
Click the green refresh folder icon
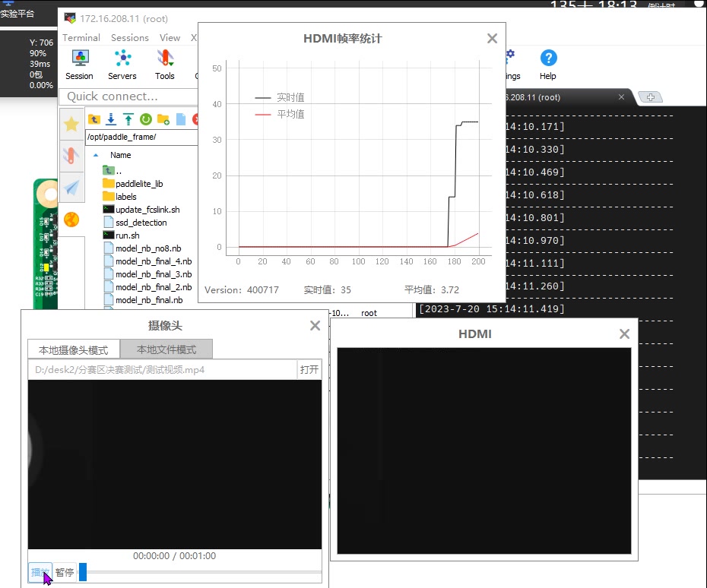(x=145, y=119)
